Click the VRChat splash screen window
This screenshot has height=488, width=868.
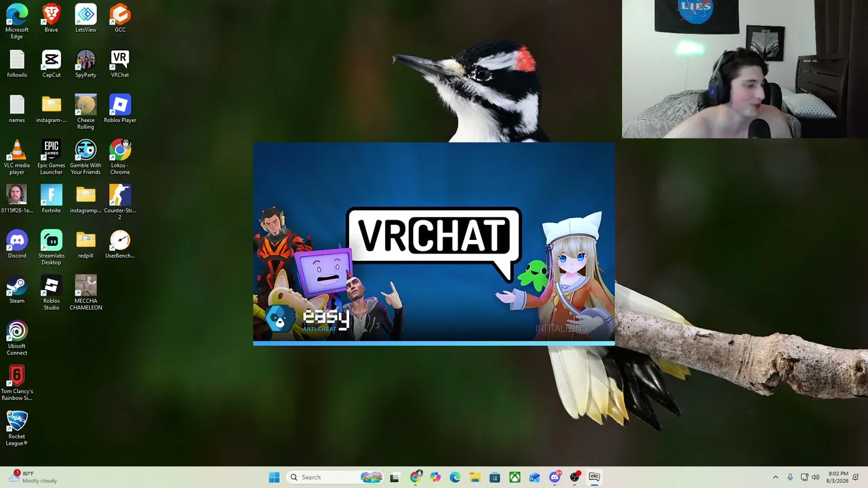[x=434, y=244]
